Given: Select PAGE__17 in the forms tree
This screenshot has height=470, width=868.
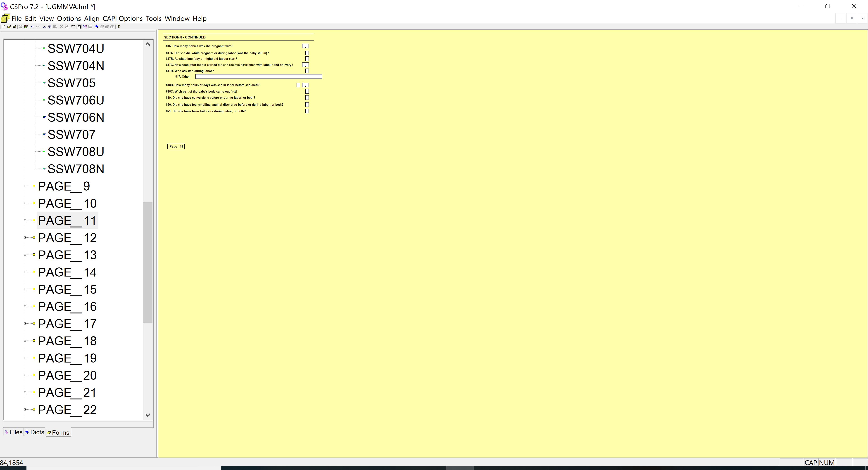Looking at the screenshot, I should (67, 324).
